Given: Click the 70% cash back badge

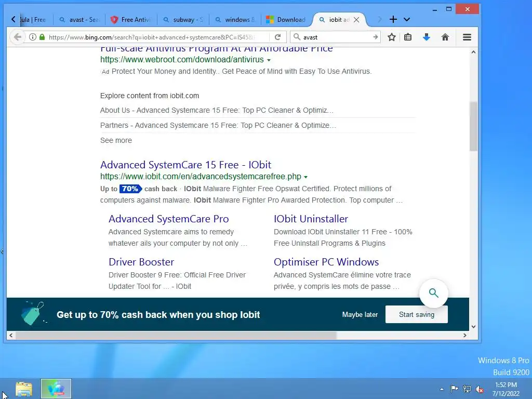Looking at the screenshot, I should click(x=130, y=189).
